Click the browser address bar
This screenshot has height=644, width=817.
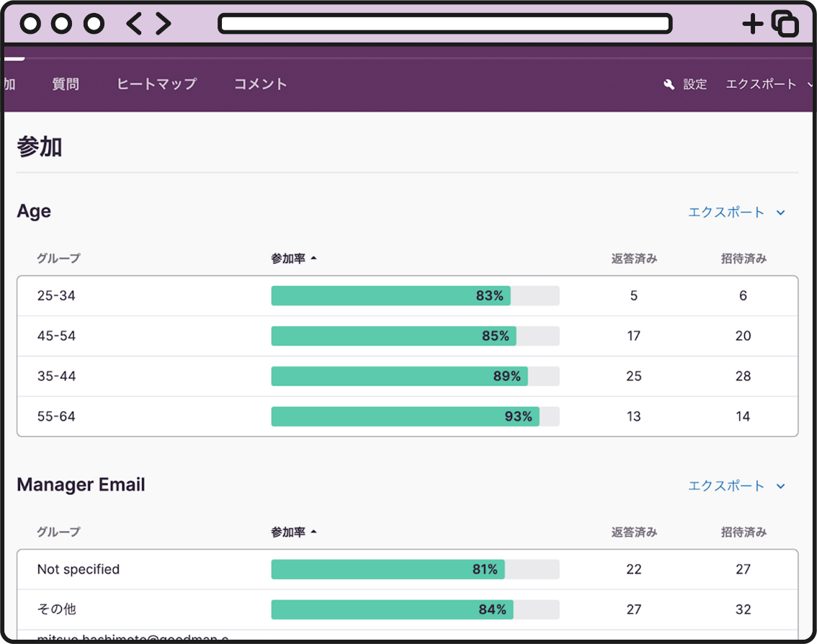click(x=445, y=24)
